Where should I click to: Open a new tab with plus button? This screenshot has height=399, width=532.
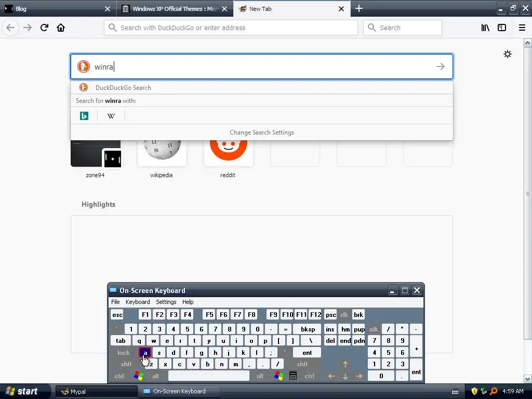pos(359,8)
